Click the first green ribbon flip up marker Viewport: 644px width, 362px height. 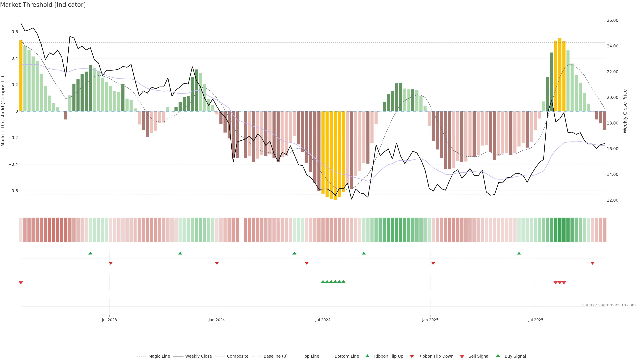pyautogui.click(x=90, y=253)
